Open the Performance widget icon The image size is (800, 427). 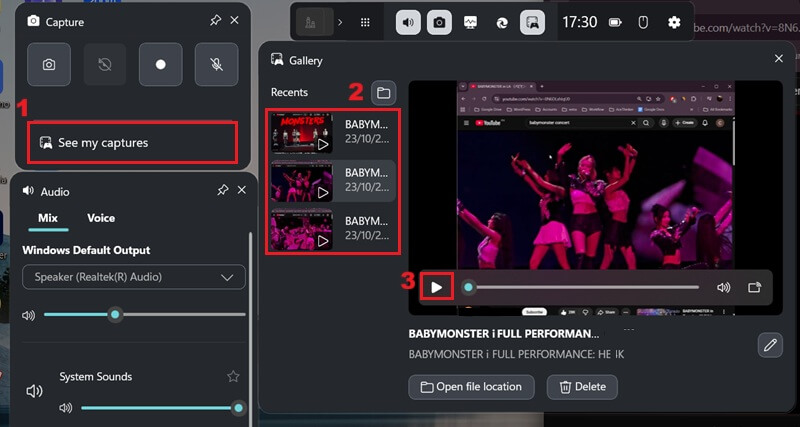[x=470, y=22]
